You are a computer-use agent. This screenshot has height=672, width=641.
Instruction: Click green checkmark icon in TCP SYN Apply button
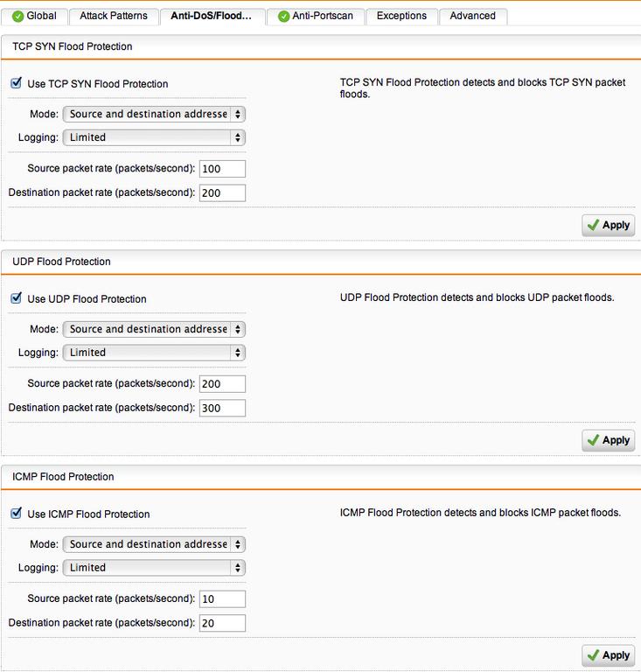tap(593, 225)
